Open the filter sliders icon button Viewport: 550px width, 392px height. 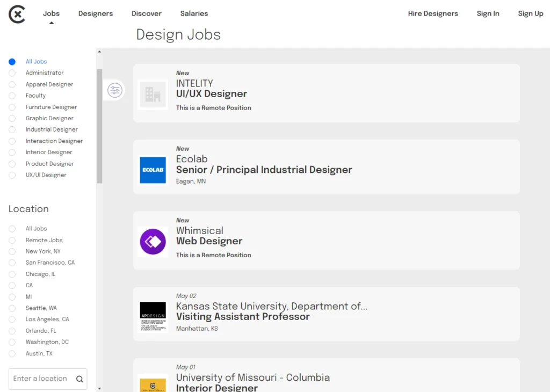click(115, 90)
